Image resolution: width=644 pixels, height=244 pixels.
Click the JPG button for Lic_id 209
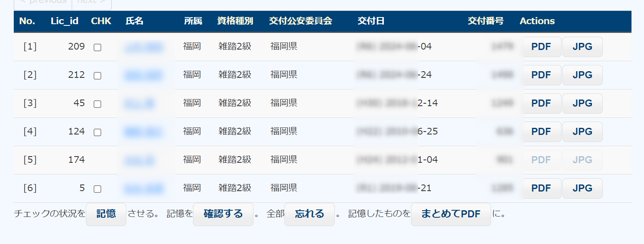582,47
